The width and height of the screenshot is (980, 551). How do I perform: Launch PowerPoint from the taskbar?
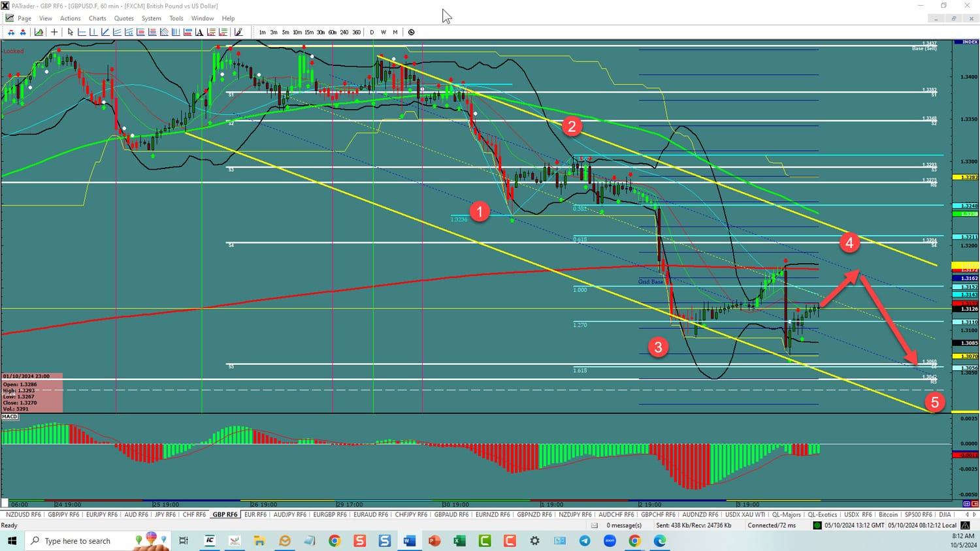(434, 541)
